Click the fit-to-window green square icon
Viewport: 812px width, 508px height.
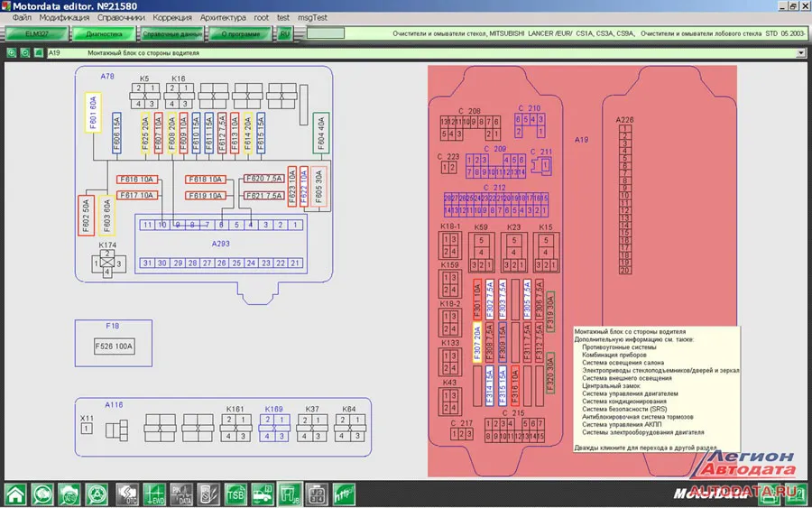point(38,53)
